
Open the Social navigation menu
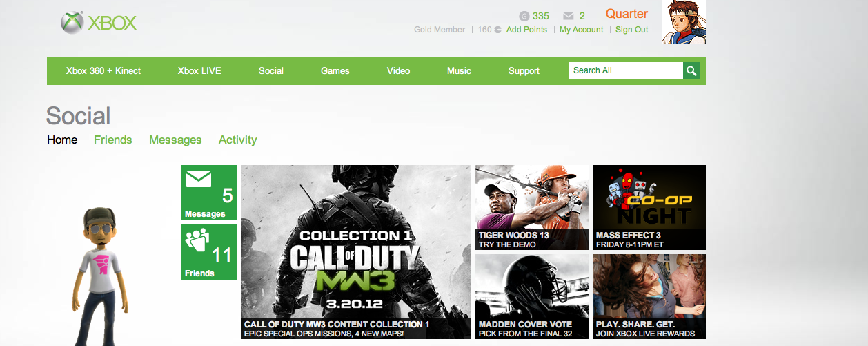[x=271, y=70]
